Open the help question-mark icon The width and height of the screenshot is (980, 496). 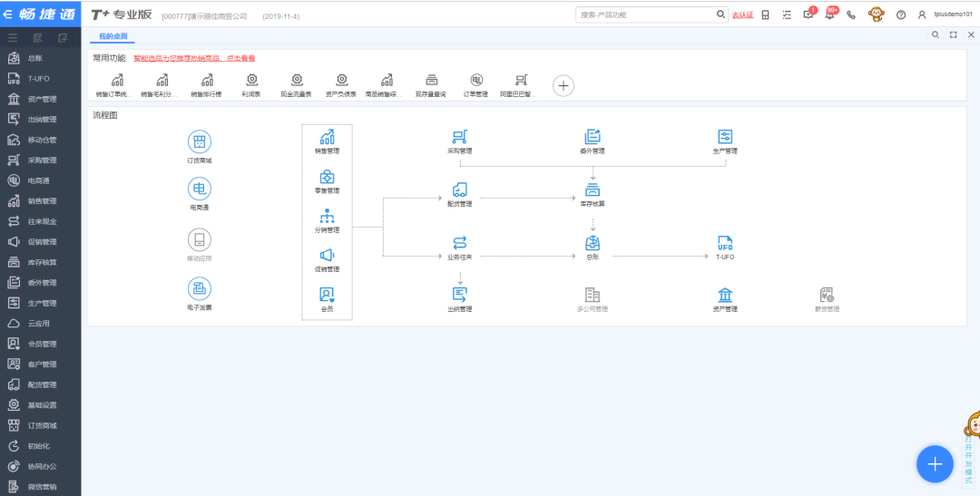[x=901, y=15]
